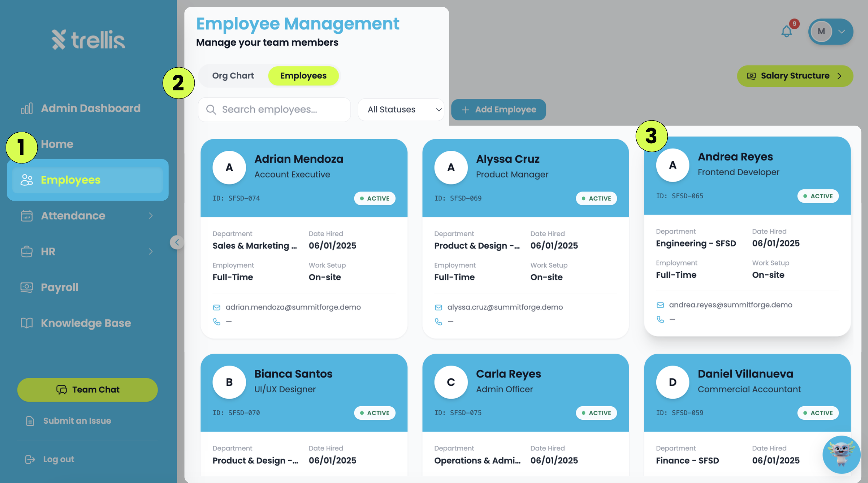Open Employees in the sidebar
The image size is (868, 483).
(x=88, y=180)
